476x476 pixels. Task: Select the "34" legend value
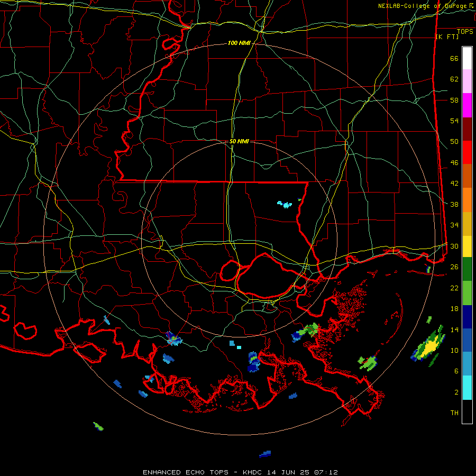(454, 225)
